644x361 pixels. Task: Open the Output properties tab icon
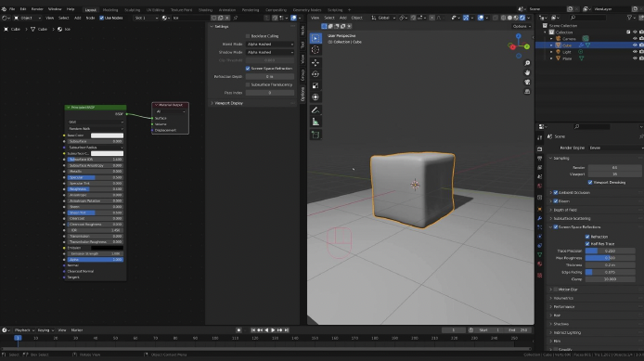[x=540, y=159]
